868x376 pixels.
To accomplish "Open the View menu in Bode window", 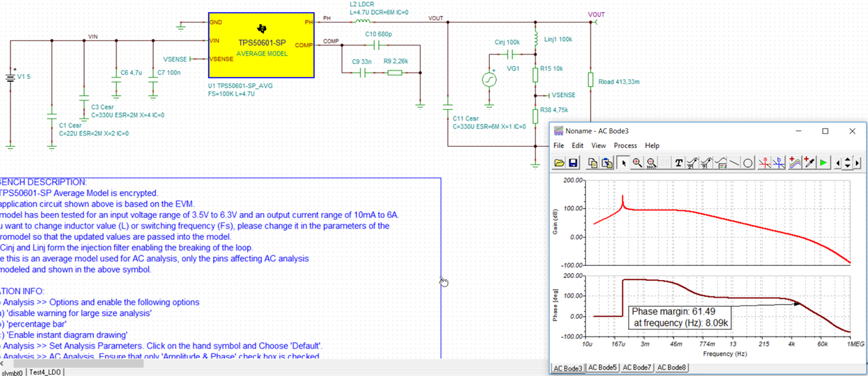I will click(x=598, y=145).
